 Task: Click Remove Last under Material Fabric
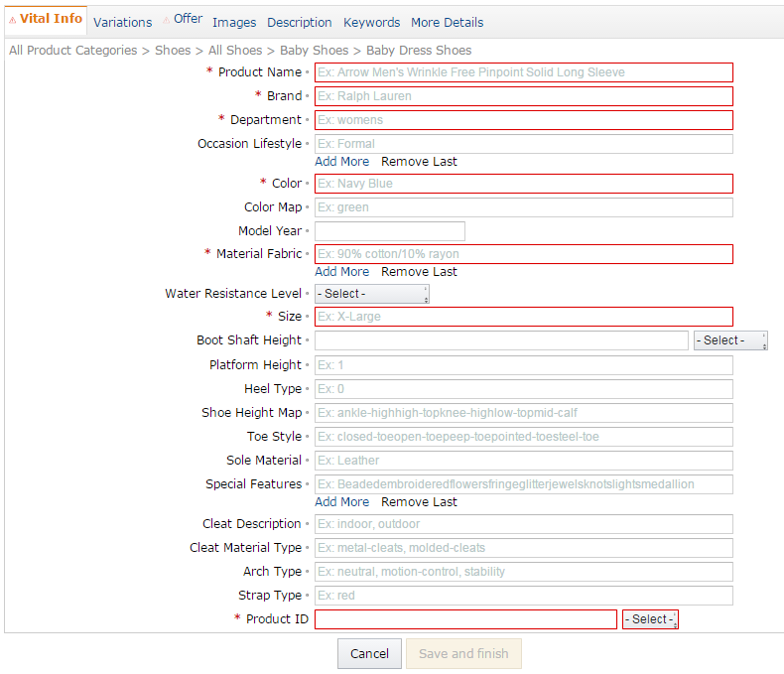pyautogui.click(x=419, y=272)
